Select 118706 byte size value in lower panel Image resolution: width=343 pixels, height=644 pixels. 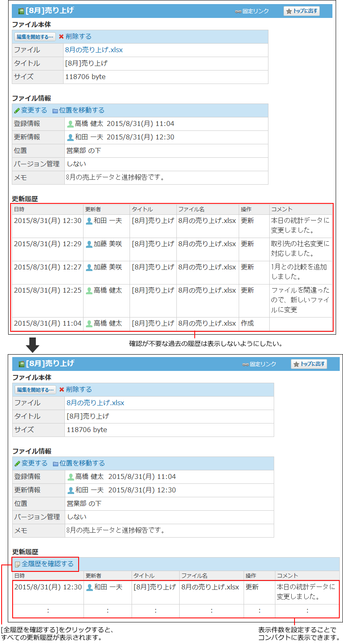click(x=87, y=430)
